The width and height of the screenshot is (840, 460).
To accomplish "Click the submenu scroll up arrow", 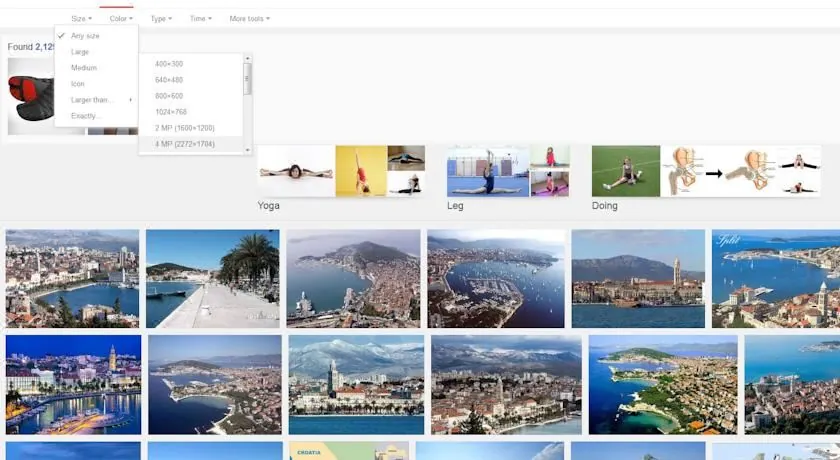I will [248, 58].
